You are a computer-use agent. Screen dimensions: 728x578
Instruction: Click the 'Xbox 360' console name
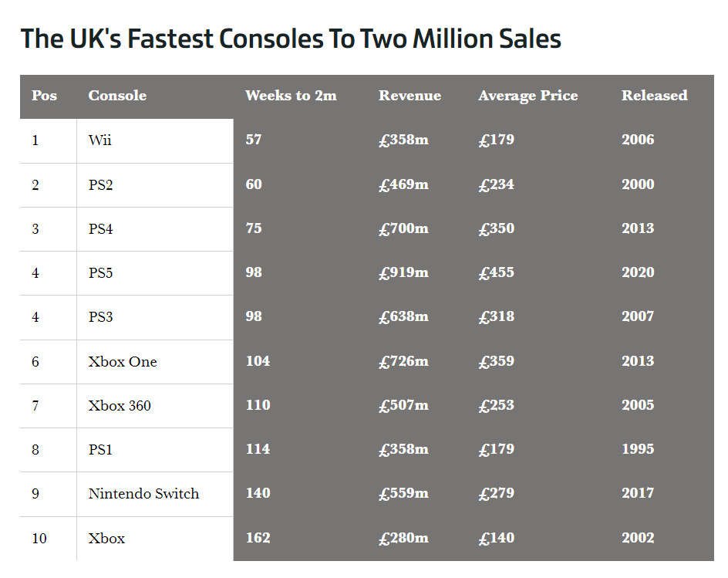click(x=120, y=406)
